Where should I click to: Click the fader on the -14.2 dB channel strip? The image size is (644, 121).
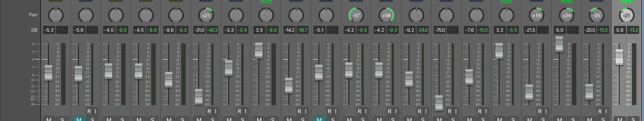click(289, 85)
